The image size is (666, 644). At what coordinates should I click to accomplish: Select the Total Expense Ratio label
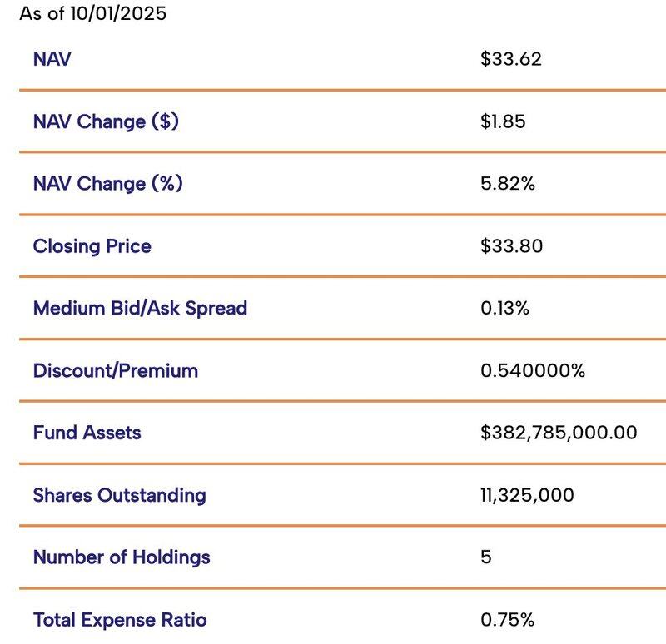pos(120,620)
